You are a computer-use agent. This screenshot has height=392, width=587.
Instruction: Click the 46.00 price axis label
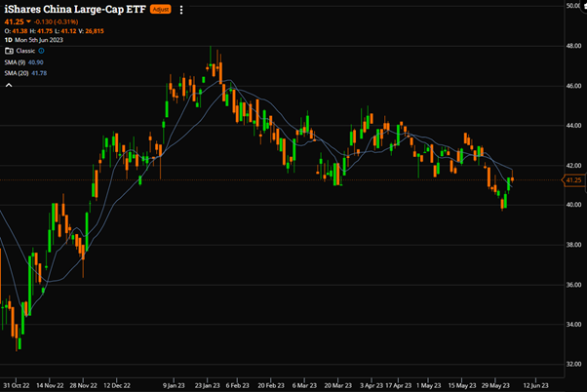[573, 86]
